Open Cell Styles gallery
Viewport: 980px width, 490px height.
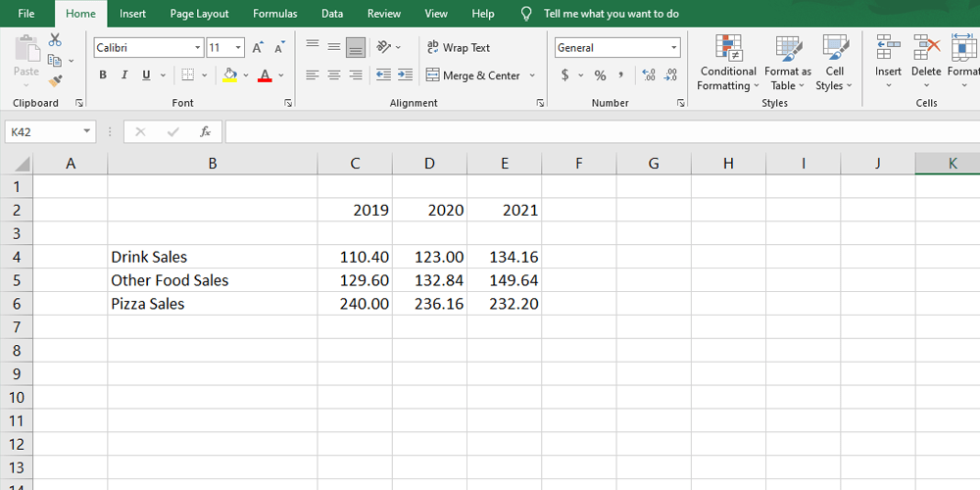tap(834, 63)
